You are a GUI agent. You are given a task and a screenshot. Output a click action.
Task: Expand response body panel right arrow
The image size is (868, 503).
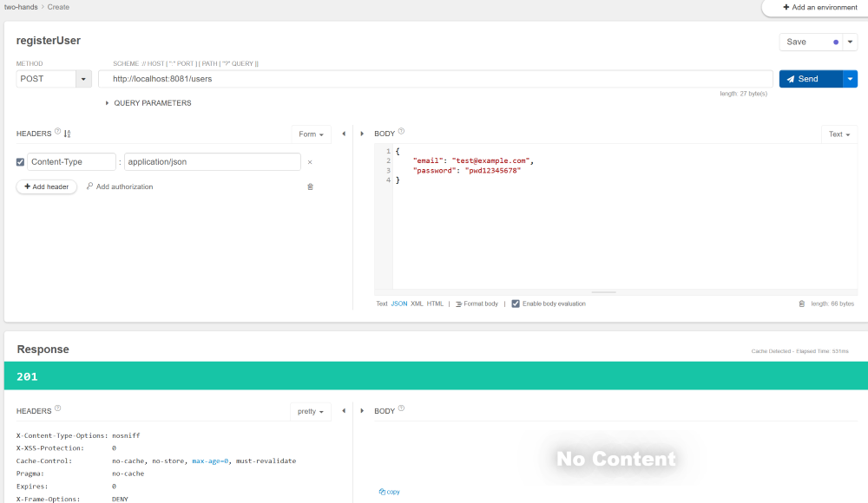[362, 410]
